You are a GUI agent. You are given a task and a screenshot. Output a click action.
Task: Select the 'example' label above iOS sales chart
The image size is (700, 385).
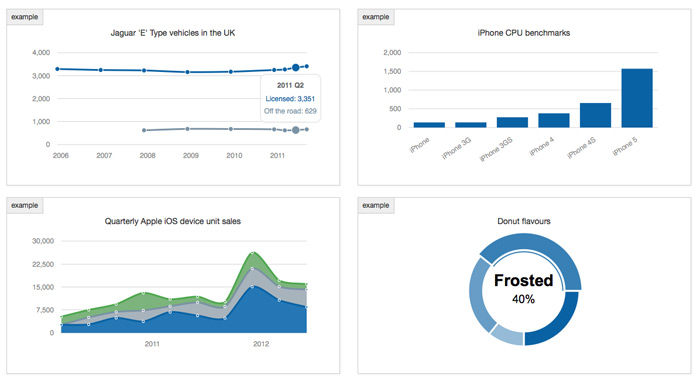click(x=25, y=205)
